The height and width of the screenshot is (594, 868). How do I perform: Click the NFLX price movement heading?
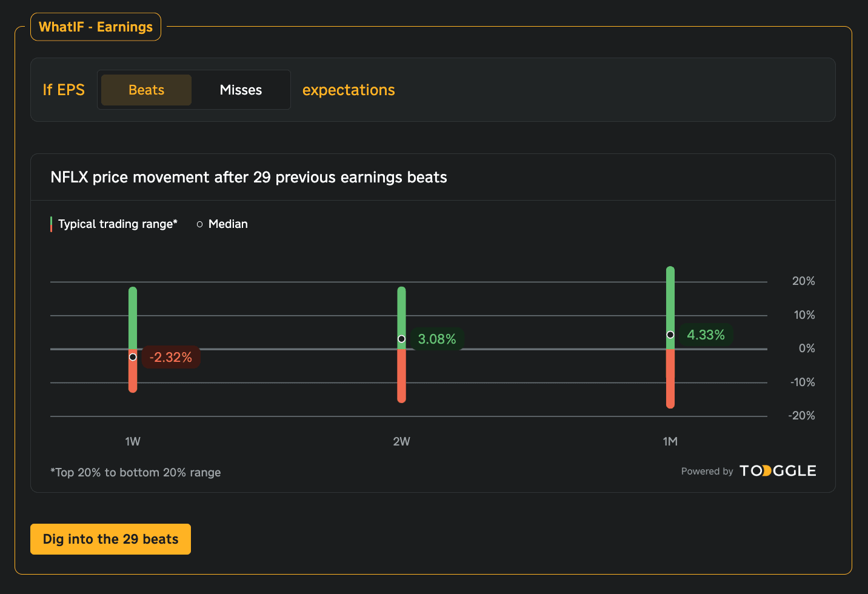(x=249, y=177)
